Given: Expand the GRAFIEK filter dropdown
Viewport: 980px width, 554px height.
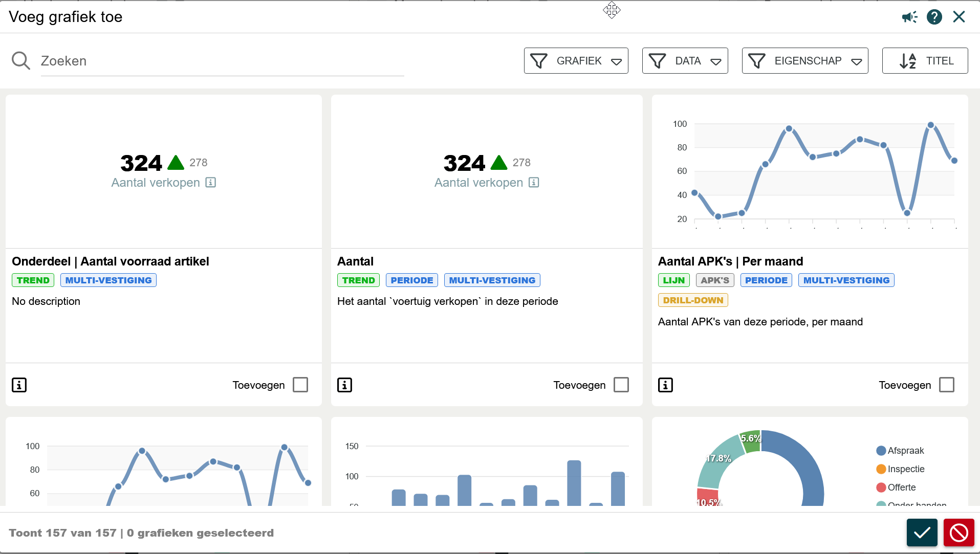Looking at the screenshot, I should point(576,61).
